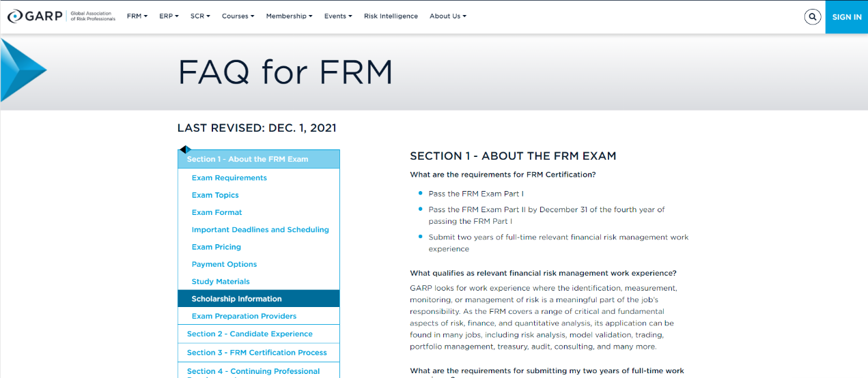This screenshot has height=378, width=868.
Task: Click the black arrow above the sidebar
Action: tap(184, 149)
